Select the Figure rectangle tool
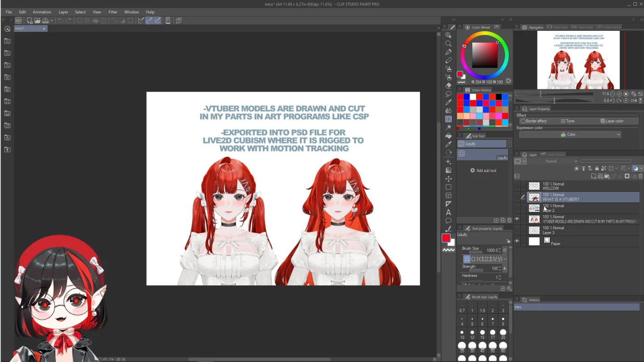Image resolution: width=644 pixels, height=362 pixels. (448, 187)
